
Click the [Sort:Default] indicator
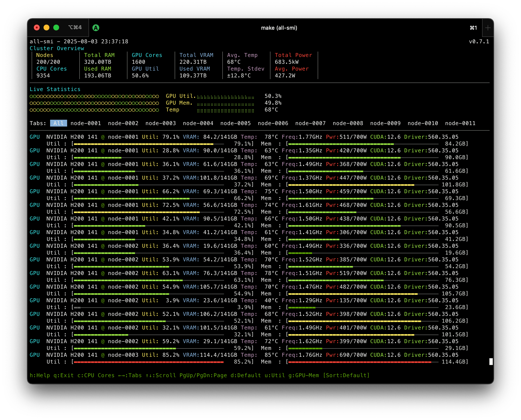pos(346,375)
